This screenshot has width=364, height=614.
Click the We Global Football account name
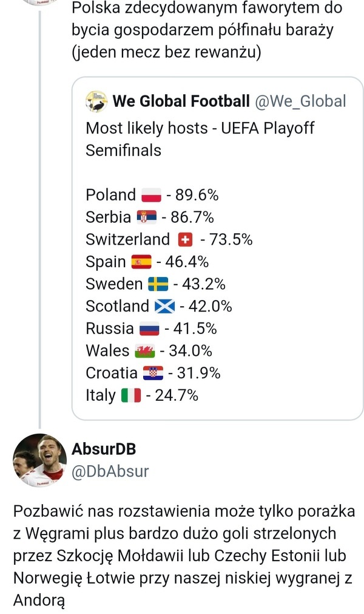[x=181, y=101]
